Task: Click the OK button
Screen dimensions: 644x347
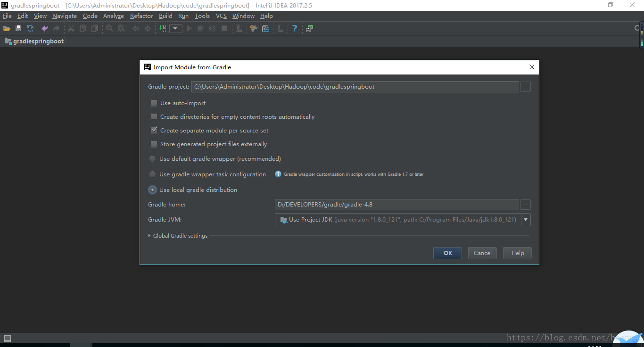Action: tap(447, 253)
